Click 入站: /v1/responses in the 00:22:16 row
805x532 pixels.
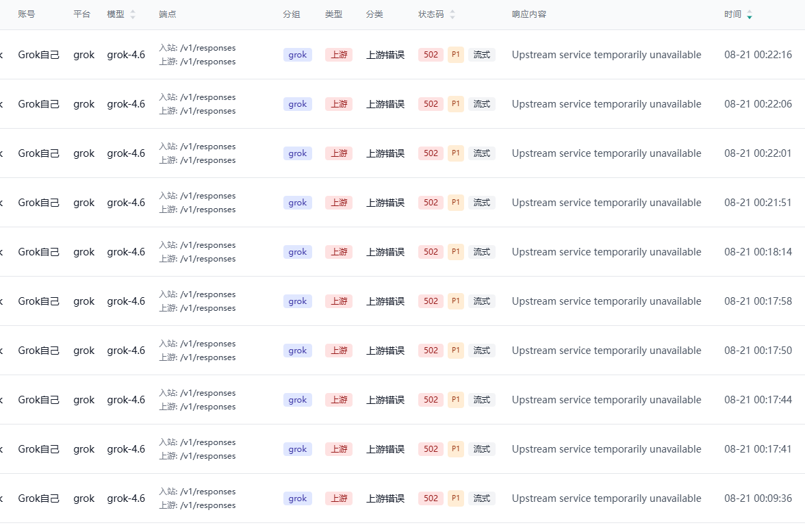pyautogui.click(x=197, y=48)
